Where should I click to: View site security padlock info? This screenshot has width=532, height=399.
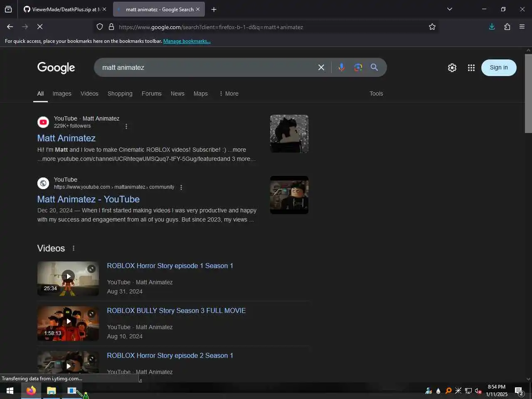click(111, 27)
